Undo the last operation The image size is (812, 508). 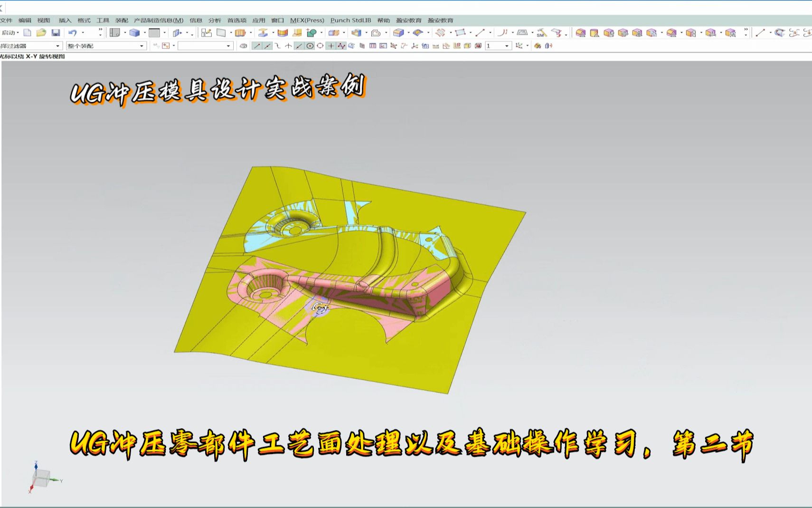click(71, 32)
